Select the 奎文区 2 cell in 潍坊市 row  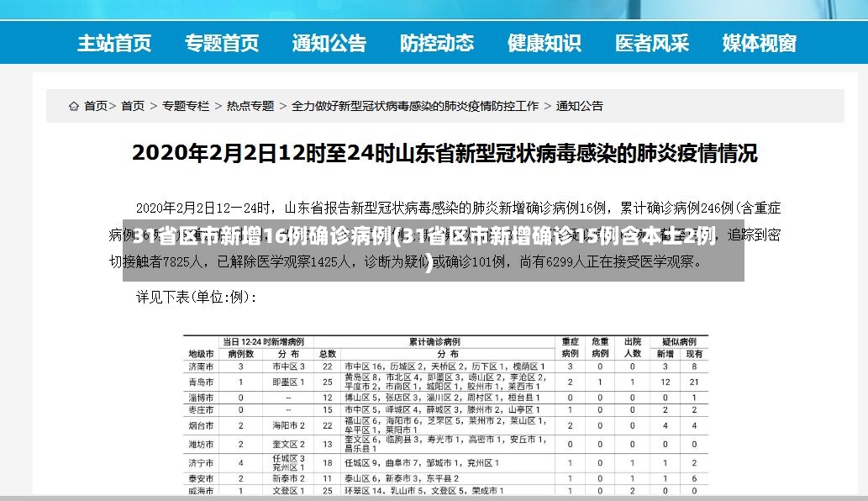[x=288, y=444]
